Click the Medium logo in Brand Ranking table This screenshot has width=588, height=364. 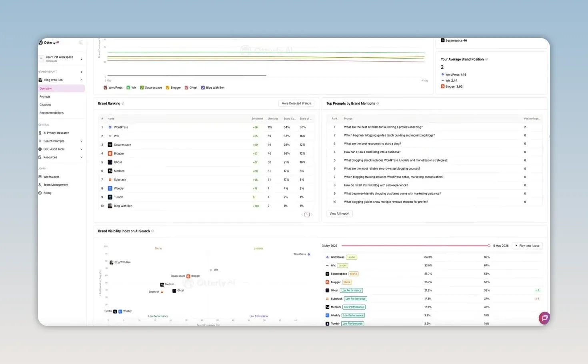pos(110,171)
